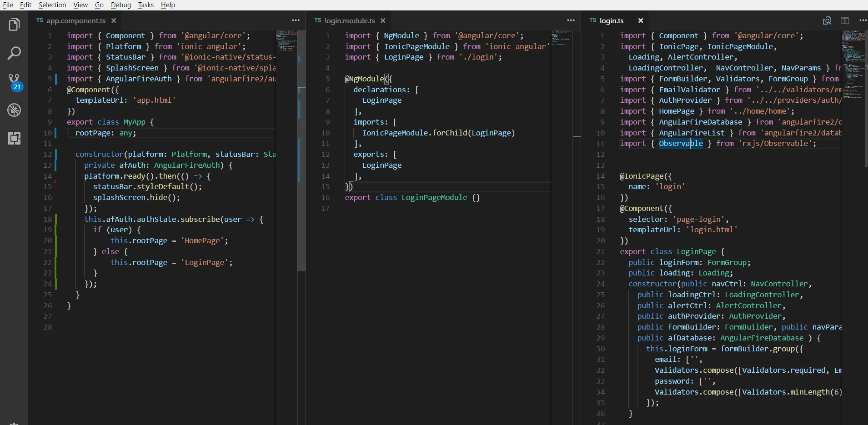Image resolution: width=868 pixels, height=425 pixels.
Task: Click '@IonicPage({' in login.ts
Action: pyautogui.click(x=646, y=176)
